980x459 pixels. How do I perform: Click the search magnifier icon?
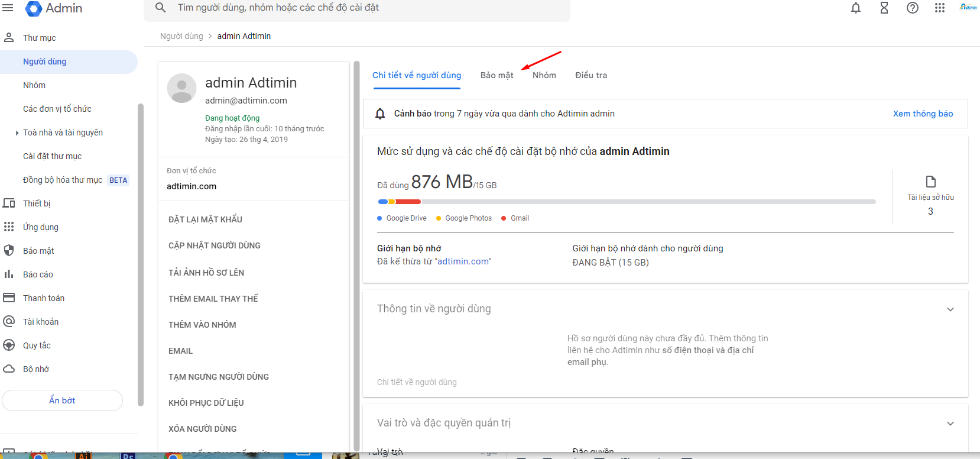160,8
